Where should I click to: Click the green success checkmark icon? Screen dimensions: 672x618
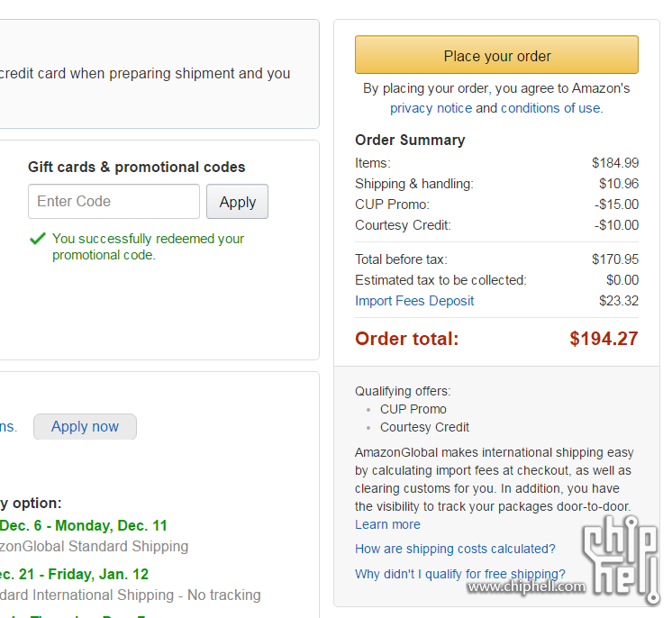(x=38, y=239)
